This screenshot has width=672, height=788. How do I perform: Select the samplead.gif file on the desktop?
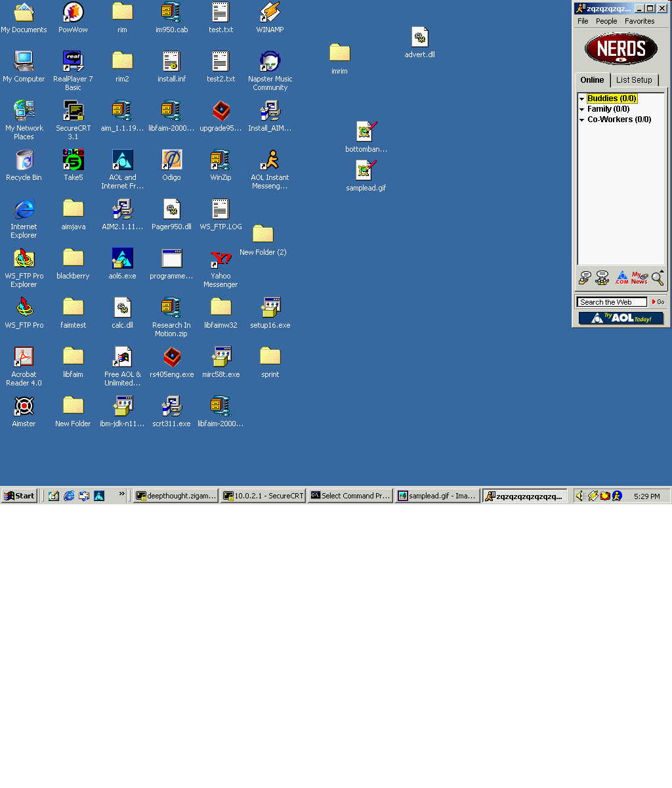click(366, 176)
